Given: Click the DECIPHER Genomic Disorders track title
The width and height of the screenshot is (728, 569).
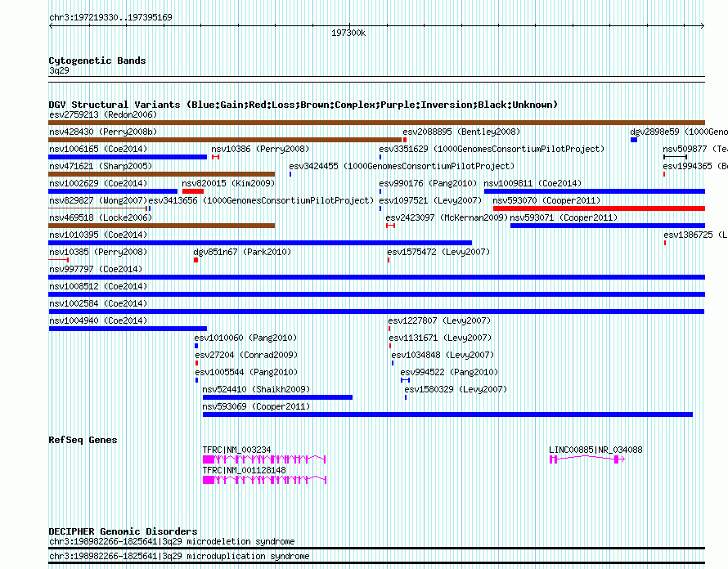Looking at the screenshot, I should (123, 531).
